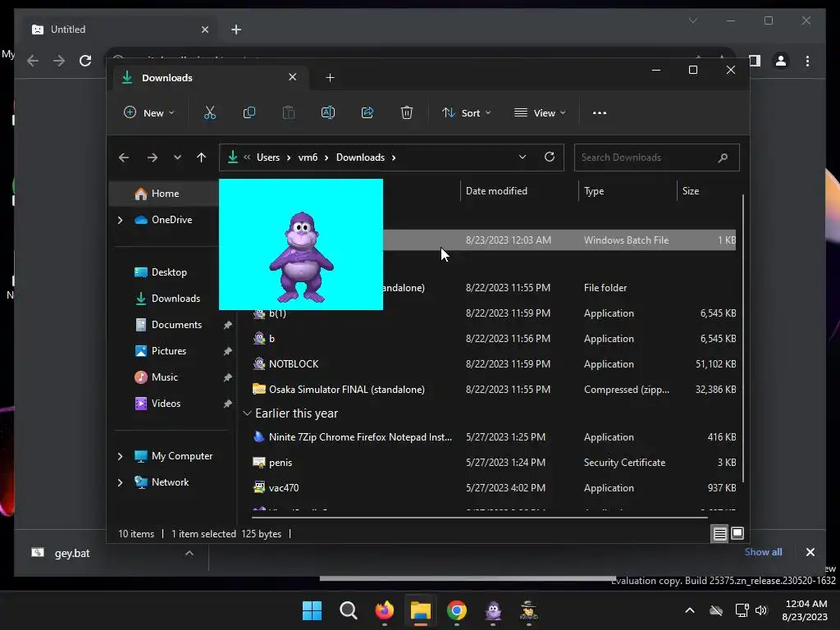840x630 pixels.
Task: Open recent locations dropdown arrow
Action: pyautogui.click(x=177, y=157)
